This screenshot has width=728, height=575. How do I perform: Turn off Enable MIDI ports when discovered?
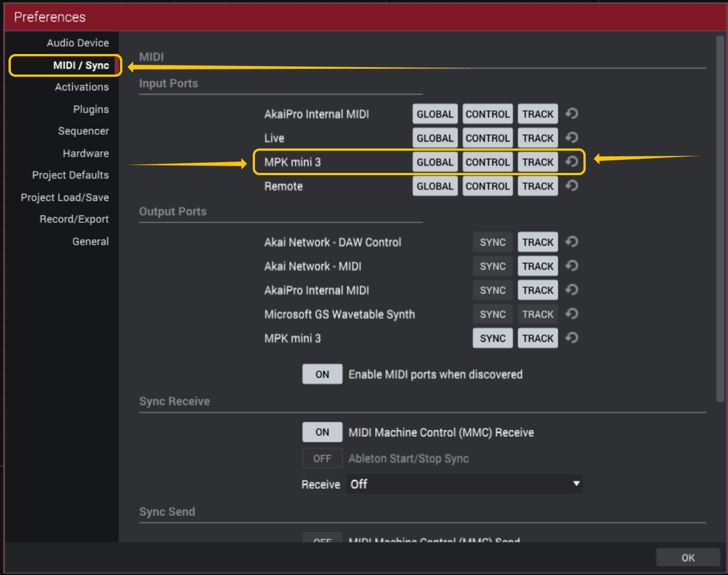click(x=322, y=374)
